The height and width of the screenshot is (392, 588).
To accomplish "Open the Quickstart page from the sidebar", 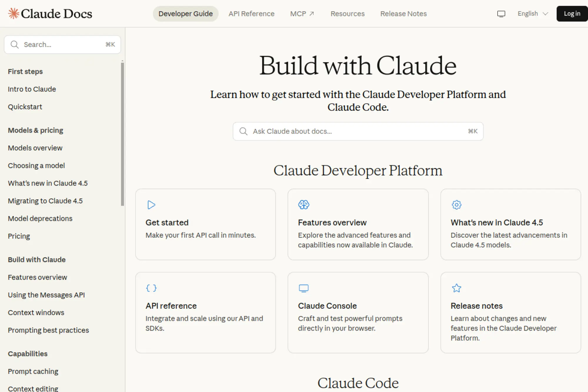I will (x=25, y=106).
